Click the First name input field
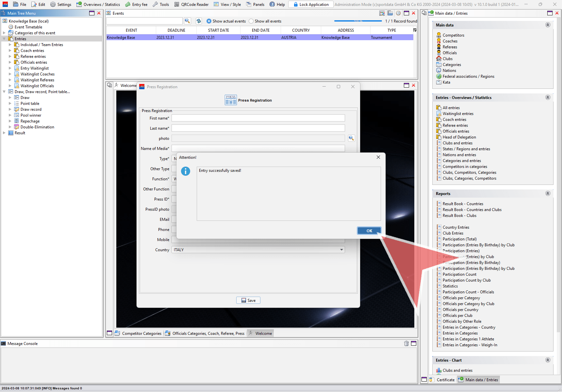The width and height of the screenshot is (562, 392). click(258, 118)
